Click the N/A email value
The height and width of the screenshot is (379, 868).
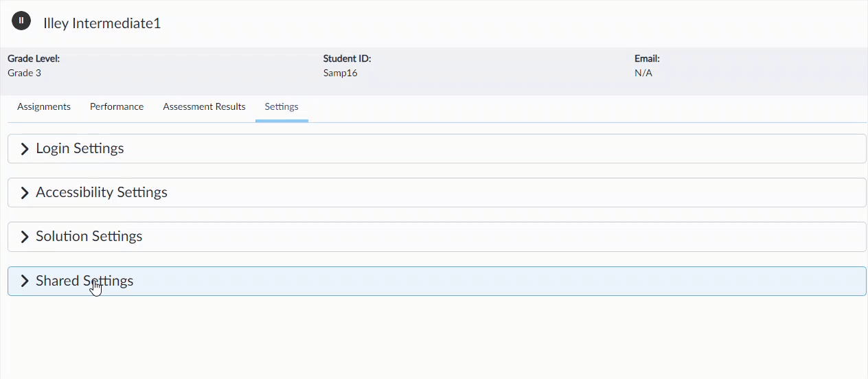[643, 73]
